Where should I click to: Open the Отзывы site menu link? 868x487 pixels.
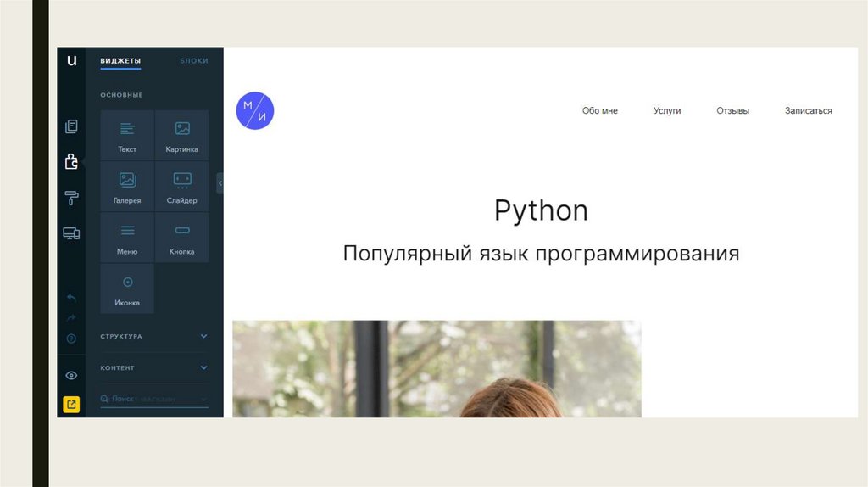733,111
